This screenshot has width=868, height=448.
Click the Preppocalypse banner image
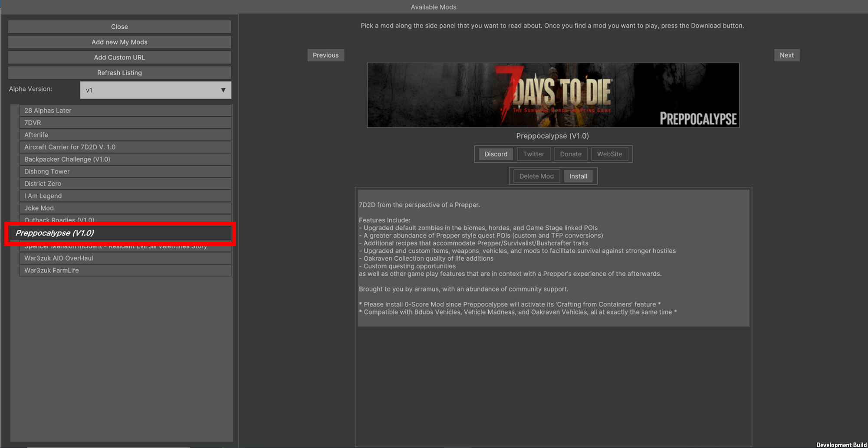click(x=553, y=95)
